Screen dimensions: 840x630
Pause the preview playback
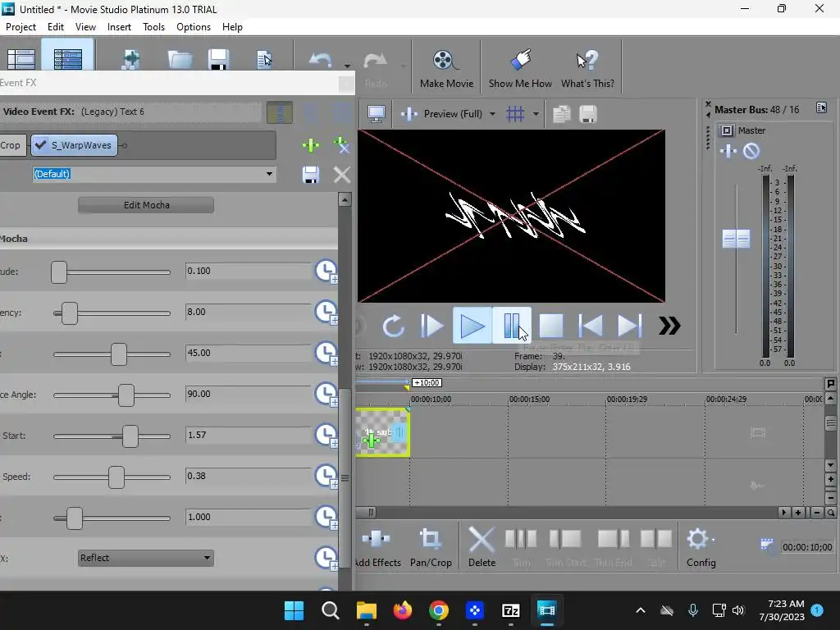tap(512, 326)
